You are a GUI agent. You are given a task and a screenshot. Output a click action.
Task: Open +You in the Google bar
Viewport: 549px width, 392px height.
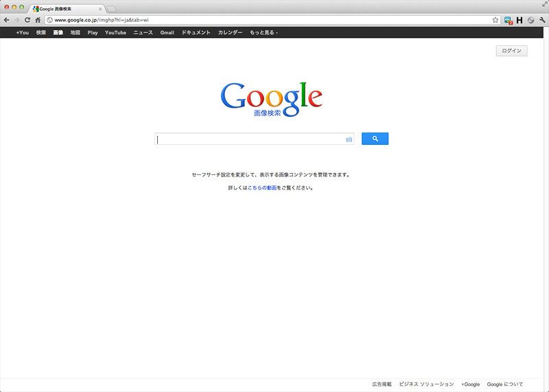23,32
